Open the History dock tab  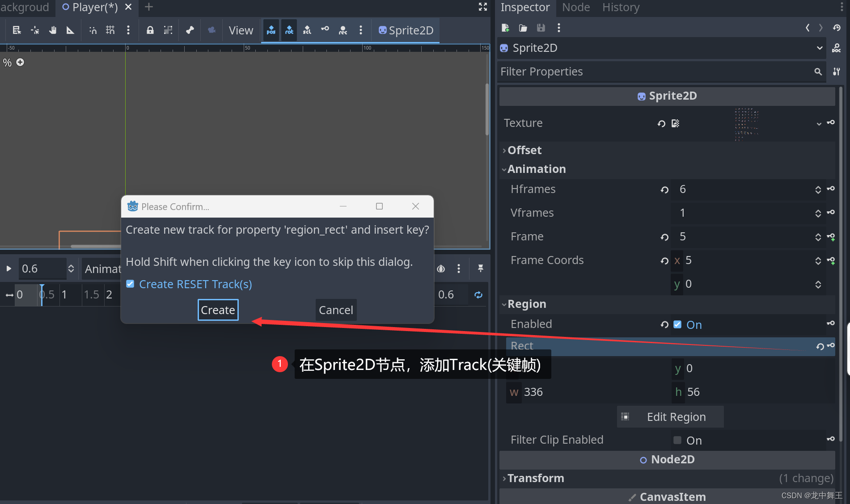tap(621, 7)
